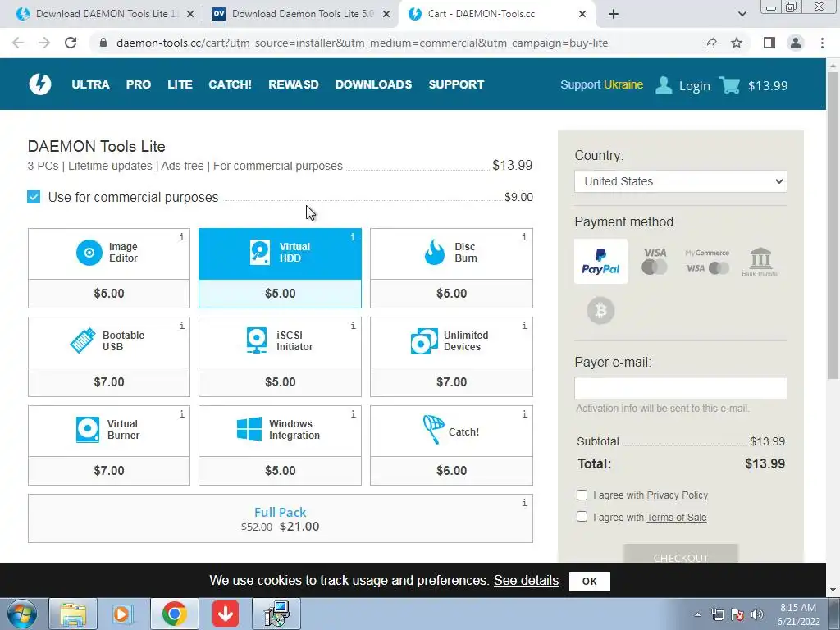The image size is (840, 630).
Task: Switch to Download Daemon Tools Lite 5.0 tab
Action: pos(300,14)
